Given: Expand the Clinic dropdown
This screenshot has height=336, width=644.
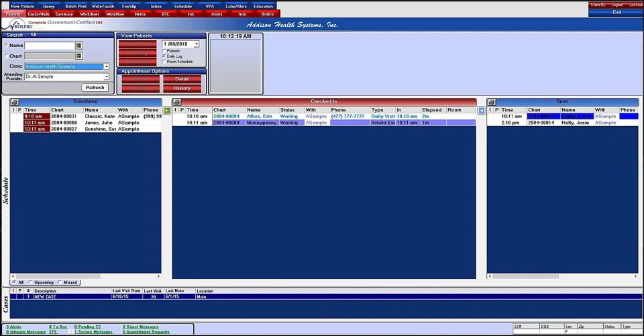Looking at the screenshot, I should (107, 66).
